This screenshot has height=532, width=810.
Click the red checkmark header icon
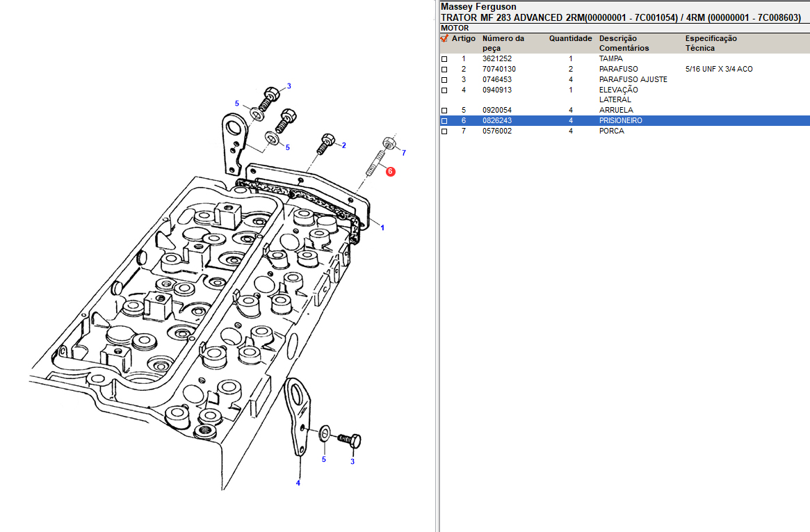click(444, 39)
